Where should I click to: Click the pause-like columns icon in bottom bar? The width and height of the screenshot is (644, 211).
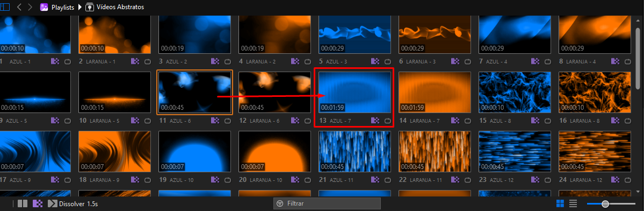(x=23, y=203)
